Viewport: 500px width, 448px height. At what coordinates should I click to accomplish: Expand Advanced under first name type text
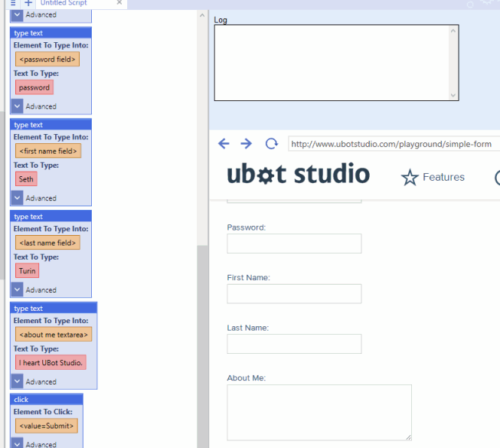17,198
